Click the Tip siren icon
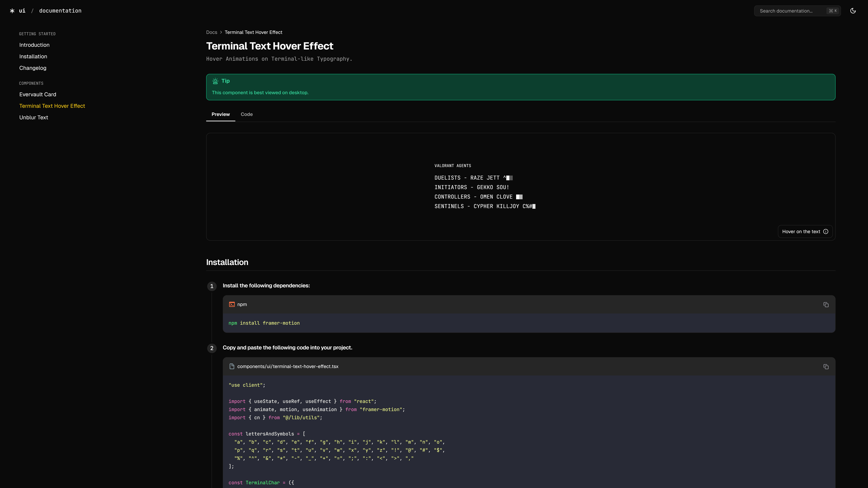868x488 pixels. 215,81
